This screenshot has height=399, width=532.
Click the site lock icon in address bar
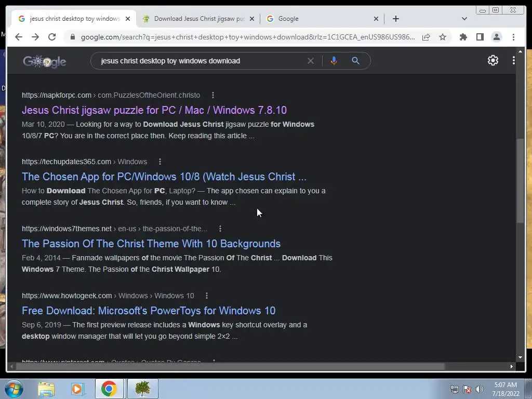[x=72, y=37]
